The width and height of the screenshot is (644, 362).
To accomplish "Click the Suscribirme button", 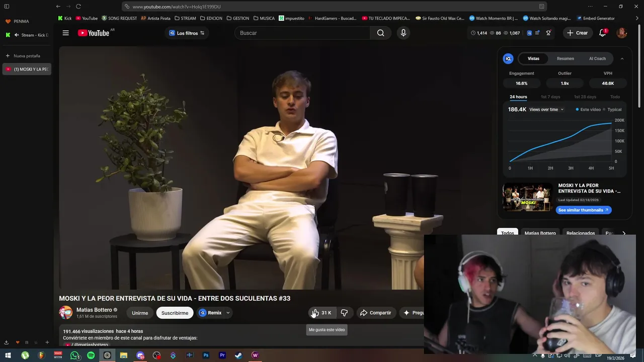I will [x=175, y=313].
